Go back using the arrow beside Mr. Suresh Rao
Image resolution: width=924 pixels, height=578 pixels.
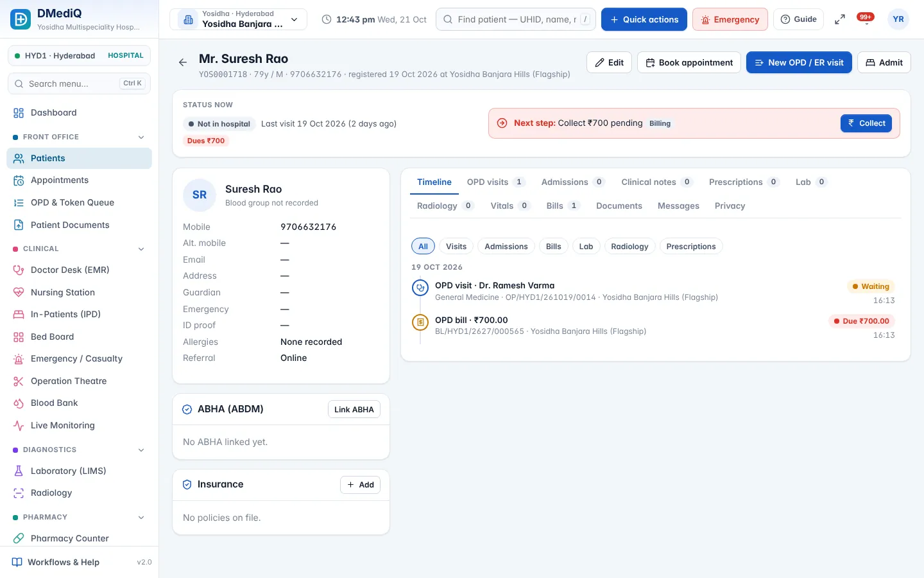click(183, 62)
